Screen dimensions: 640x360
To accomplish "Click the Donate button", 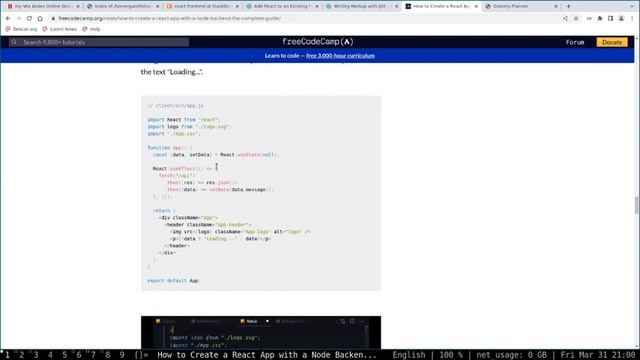I will [612, 42].
